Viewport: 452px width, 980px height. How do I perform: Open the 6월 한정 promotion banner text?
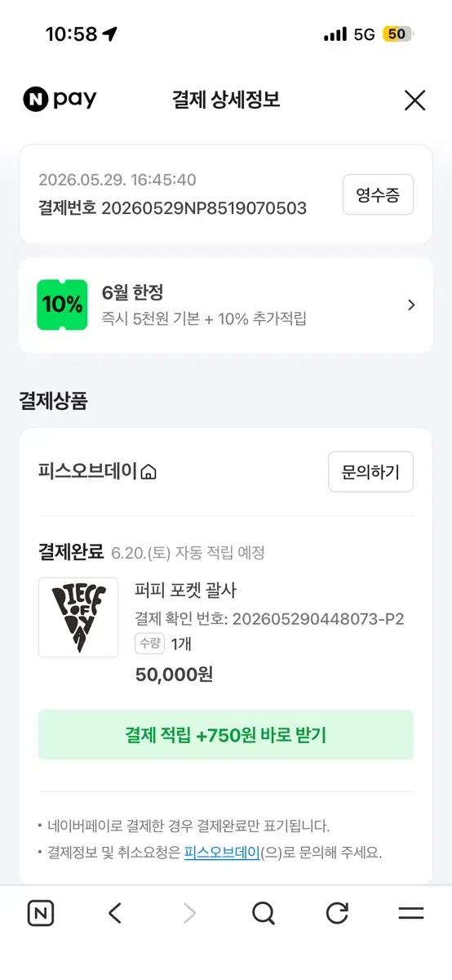(204, 305)
